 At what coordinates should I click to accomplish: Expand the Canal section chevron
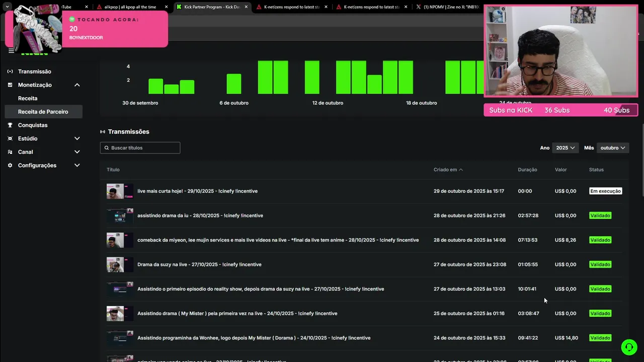click(77, 152)
